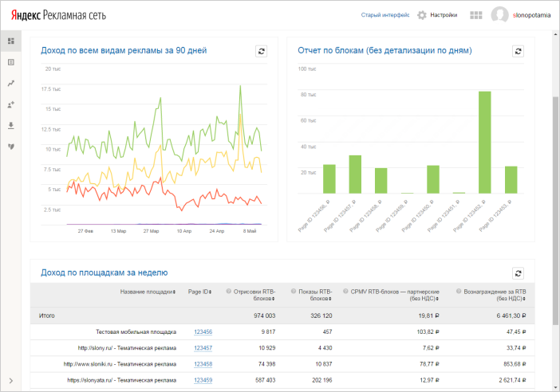
Task: Open the Отчет по блокам title
Action: coord(385,51)
